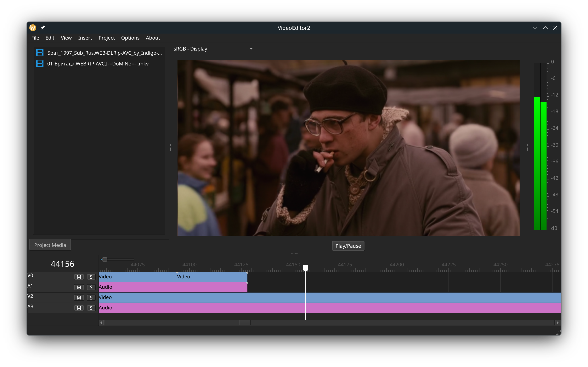Click the 44200 mark on the timeline ruler
588x367 pixels.
tap(397, 264)
